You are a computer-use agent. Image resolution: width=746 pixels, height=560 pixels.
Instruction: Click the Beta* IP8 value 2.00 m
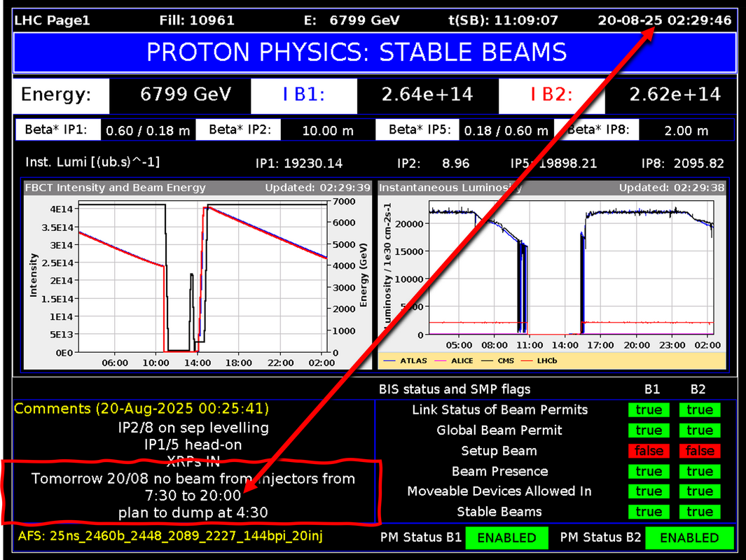[x=687, y=130]
